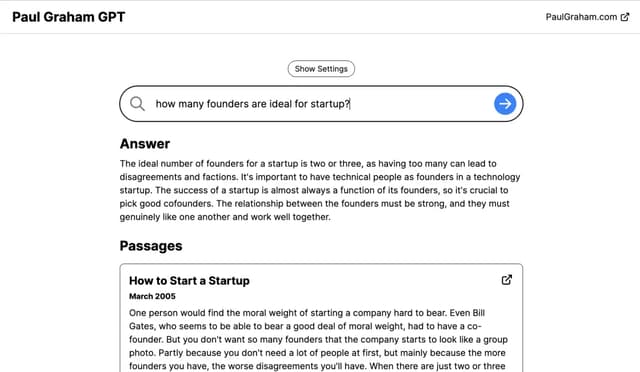
Task: Click end of search query text
Action: (x=349, y=104)
